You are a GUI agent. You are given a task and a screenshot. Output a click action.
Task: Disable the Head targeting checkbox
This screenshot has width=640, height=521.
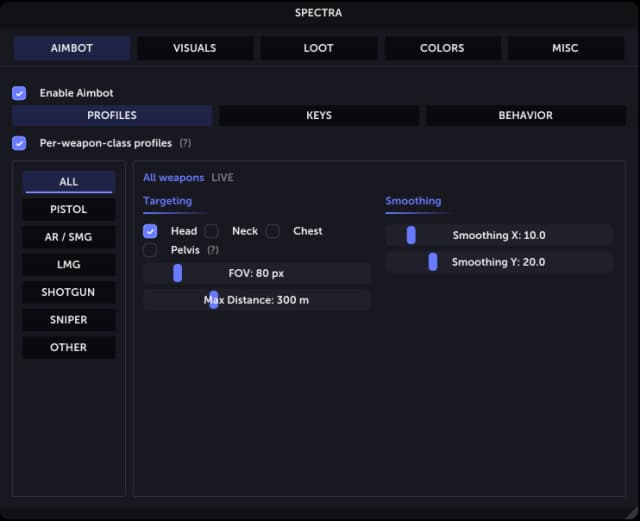[x=150, y=231]
